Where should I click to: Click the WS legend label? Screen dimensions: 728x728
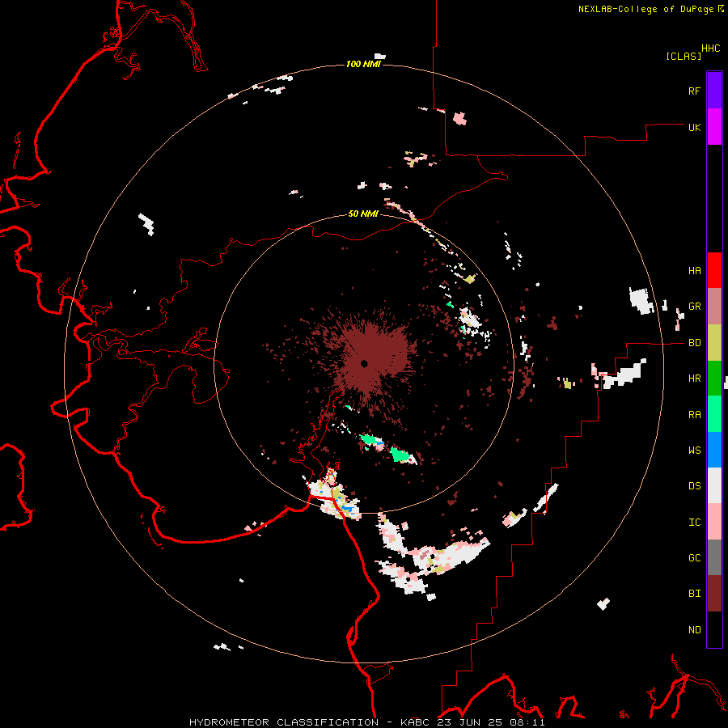694,450
